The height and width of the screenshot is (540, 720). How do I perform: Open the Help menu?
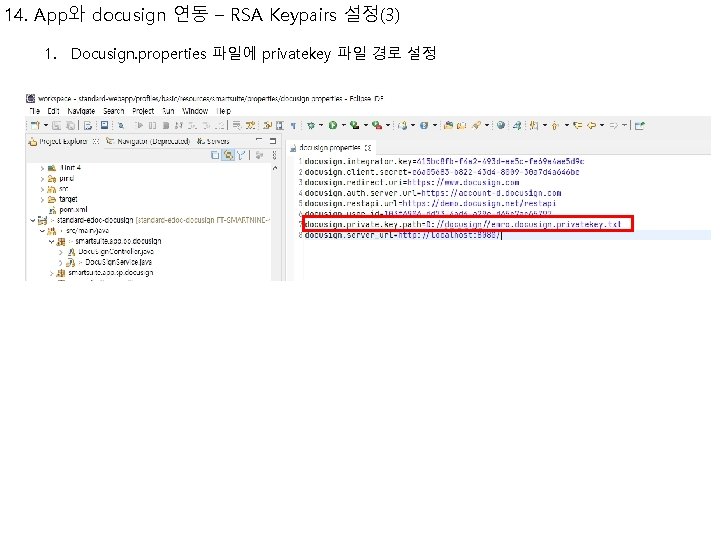pyautogui.click(x=224, y=111)
